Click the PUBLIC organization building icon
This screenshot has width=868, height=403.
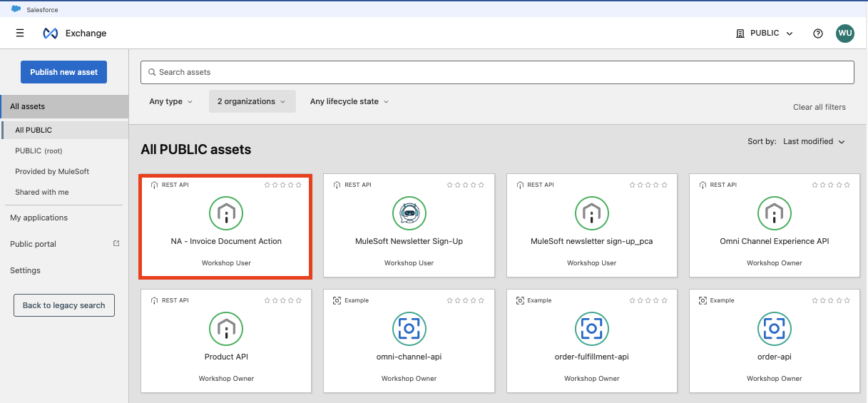click(740, 34)
